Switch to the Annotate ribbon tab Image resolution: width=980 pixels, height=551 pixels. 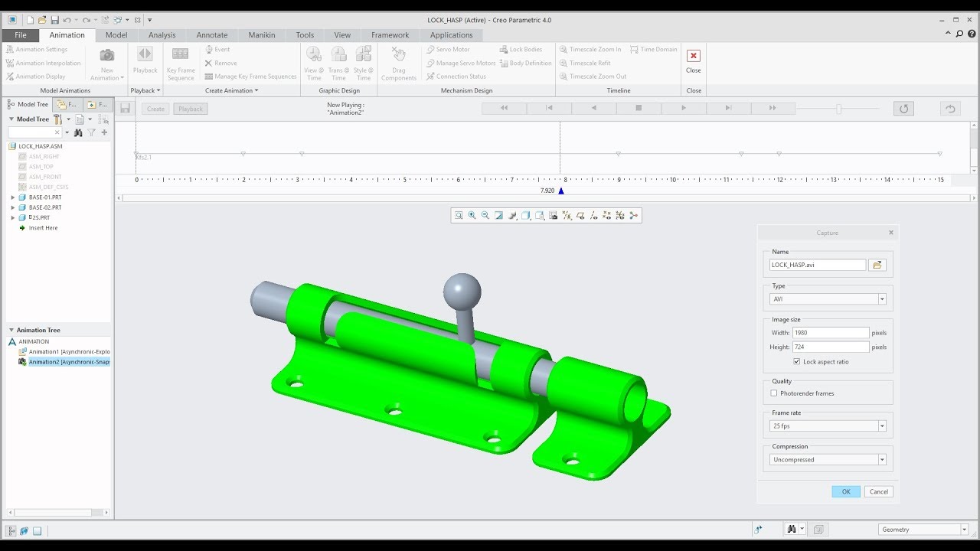(x=211, y=35)
